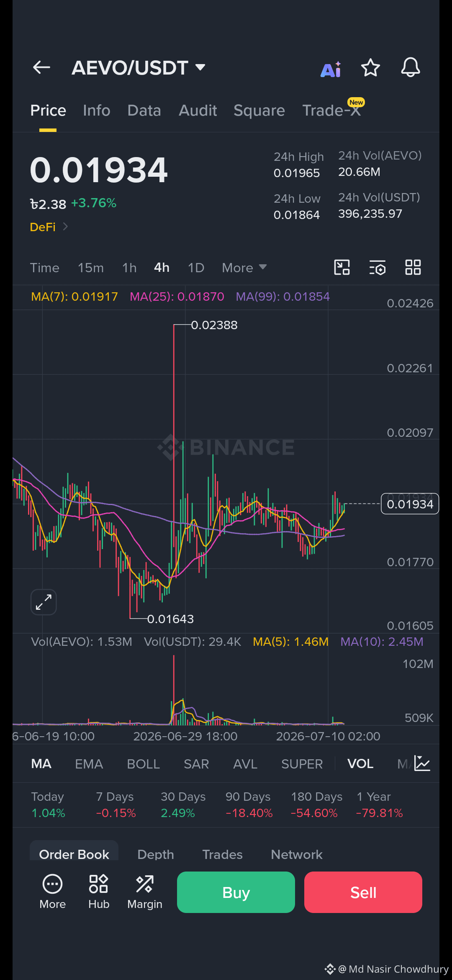Tap the volume MA(5): 1.46M label
The image size is (452, 980).
pyautogui.click(x=291, y=642)
